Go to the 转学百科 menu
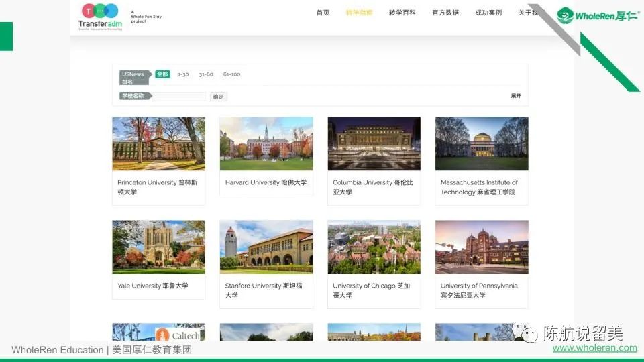Viewport: 644px width, 362px height. [402, 13]
